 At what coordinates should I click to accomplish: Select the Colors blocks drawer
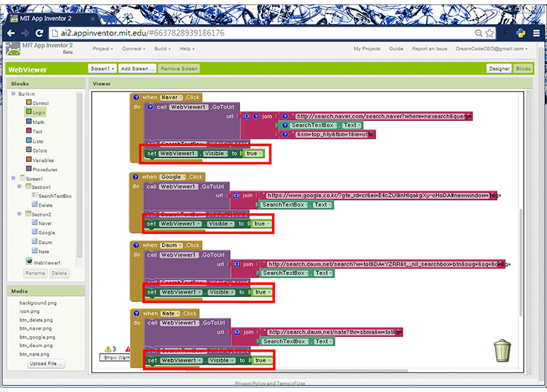tap(36, 150)
